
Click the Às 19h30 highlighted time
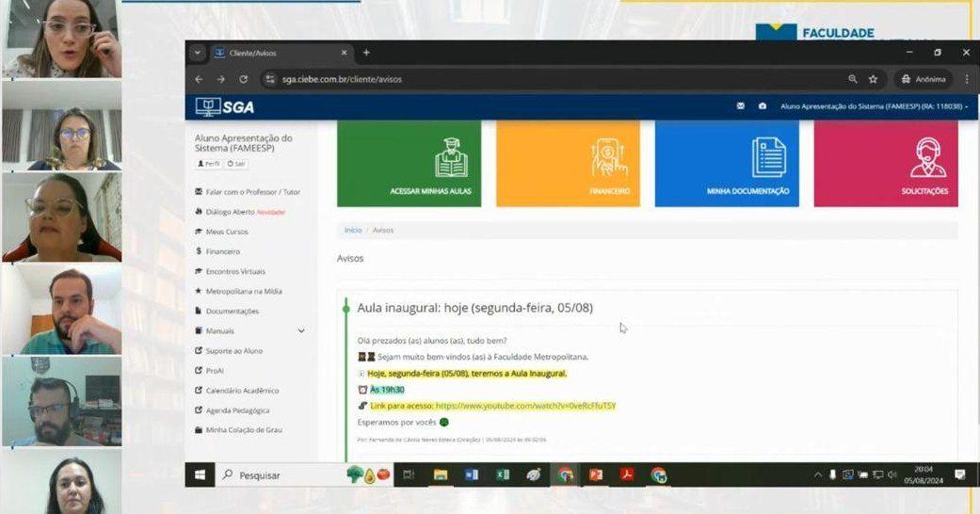(387, 390)
